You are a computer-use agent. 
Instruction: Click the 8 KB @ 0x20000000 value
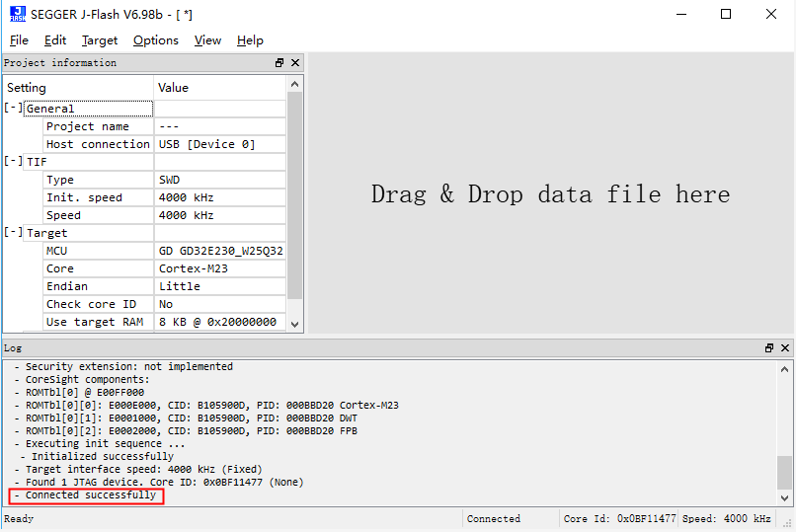tap(220, 322)
